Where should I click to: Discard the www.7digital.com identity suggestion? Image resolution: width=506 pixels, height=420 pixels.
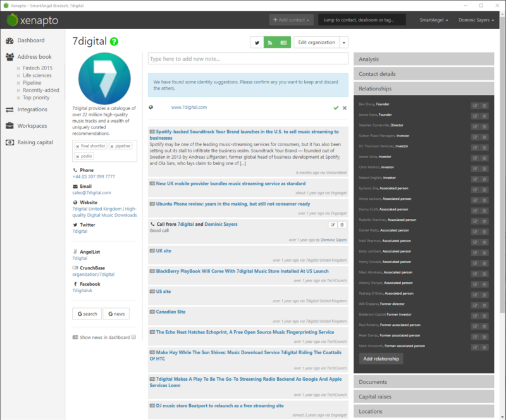[x=345, y=108]
